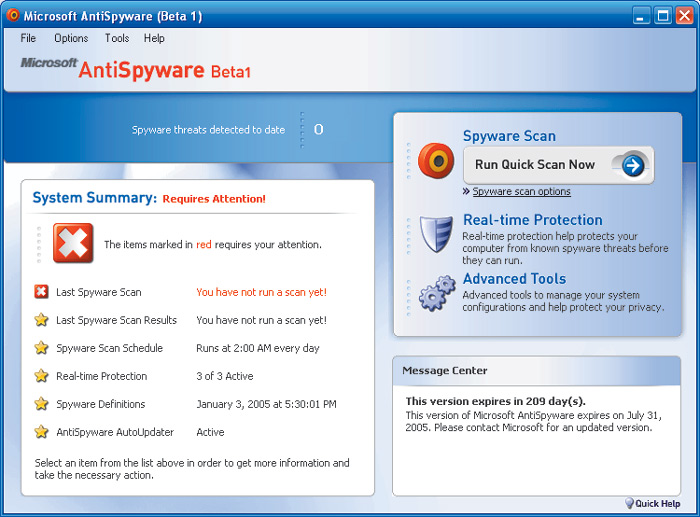
Task: Select the Last Spyware Scan Results item
Action: click(x=117, y=320)
